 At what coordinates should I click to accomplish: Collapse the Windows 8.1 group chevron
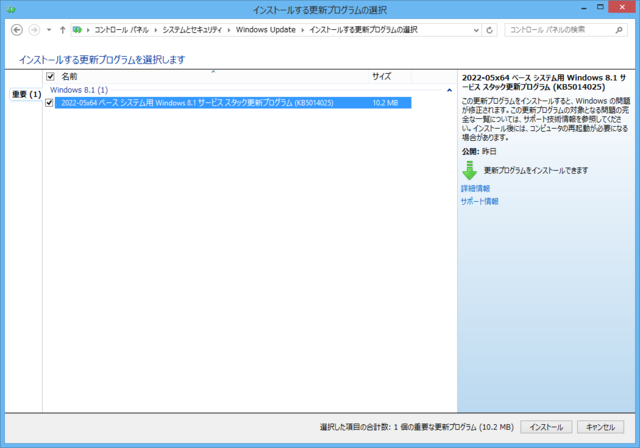[x=449, y=90]
